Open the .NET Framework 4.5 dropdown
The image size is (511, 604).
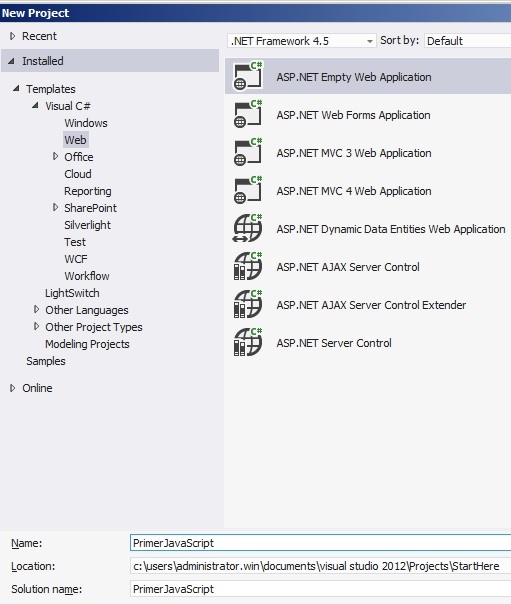pyautogui.click(x=302, y=41)
